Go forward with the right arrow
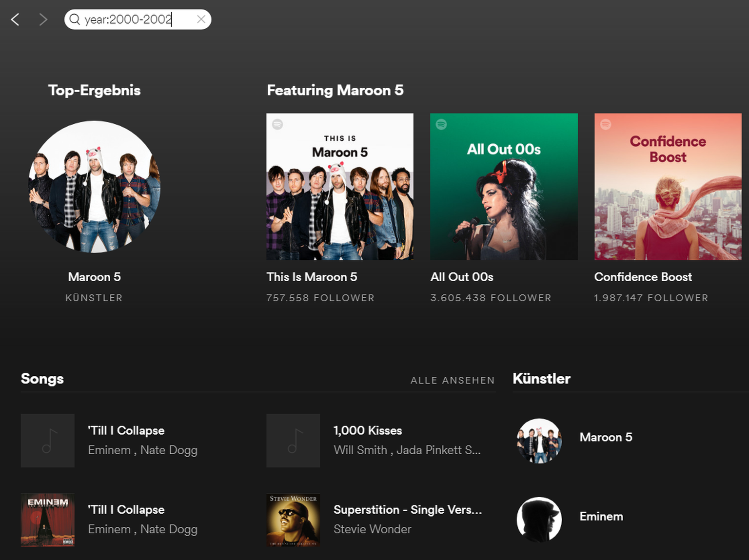749x560 pixels. tap(43, 19)
